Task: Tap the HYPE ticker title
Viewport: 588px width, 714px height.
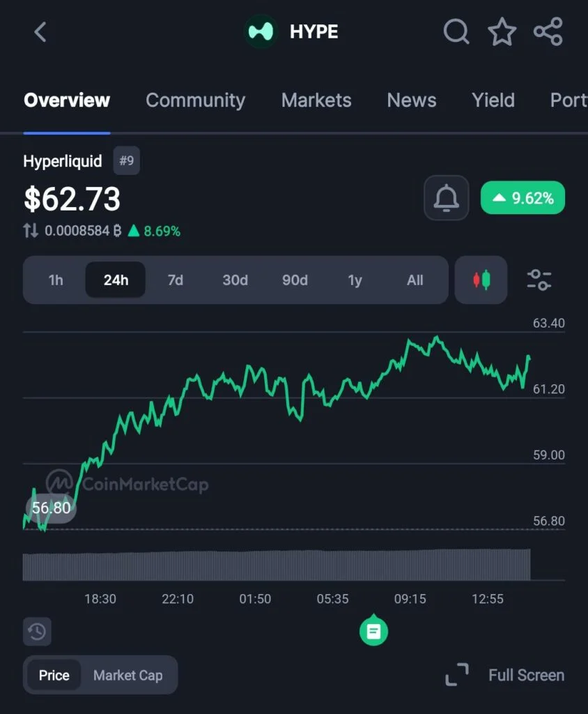Action: click(314, 32)
